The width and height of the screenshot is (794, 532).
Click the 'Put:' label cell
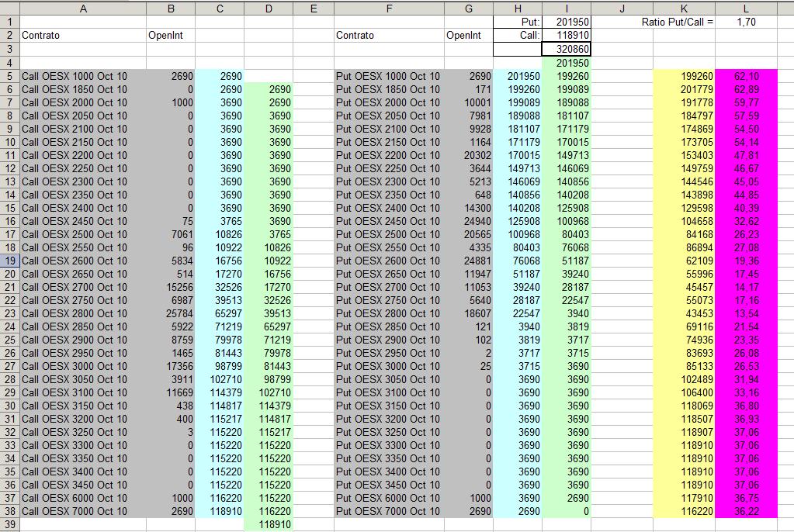518,22
